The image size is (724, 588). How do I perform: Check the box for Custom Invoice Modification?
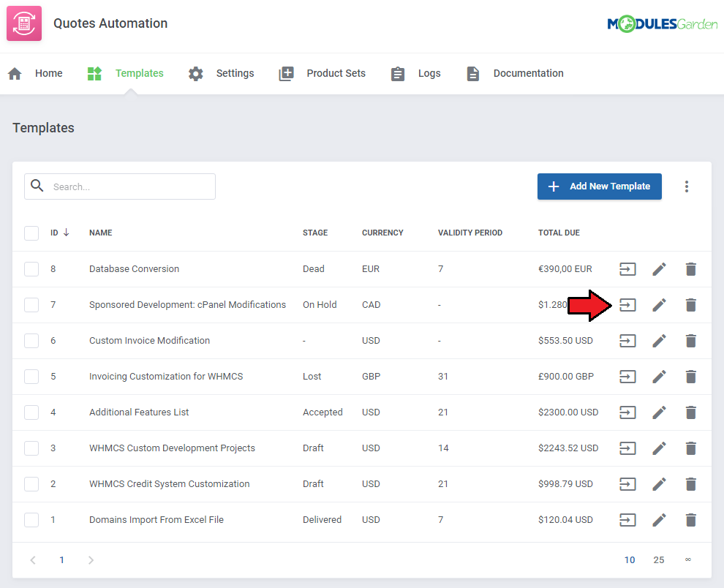31,341
